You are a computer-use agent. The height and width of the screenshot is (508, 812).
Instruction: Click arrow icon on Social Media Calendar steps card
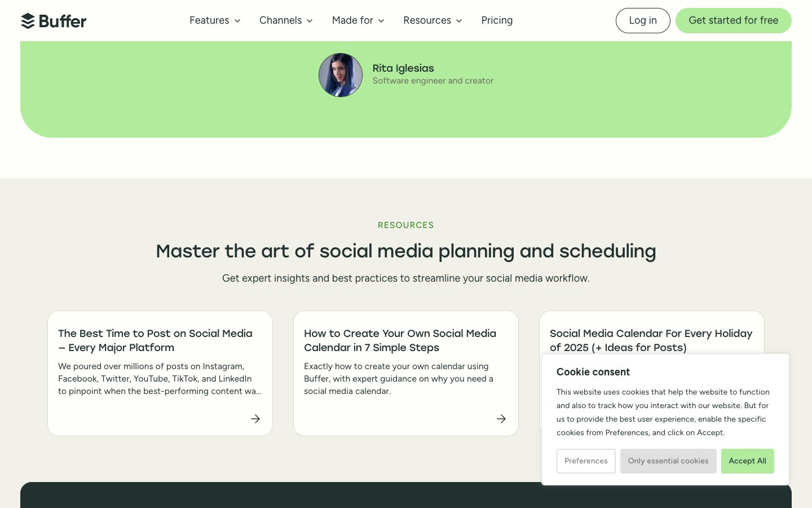[x=501, y=419]
